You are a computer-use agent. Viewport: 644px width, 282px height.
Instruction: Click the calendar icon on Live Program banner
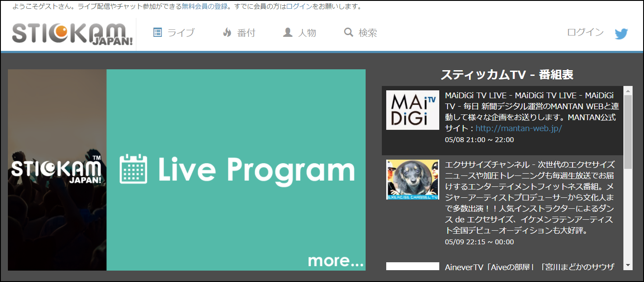[133, 169]
